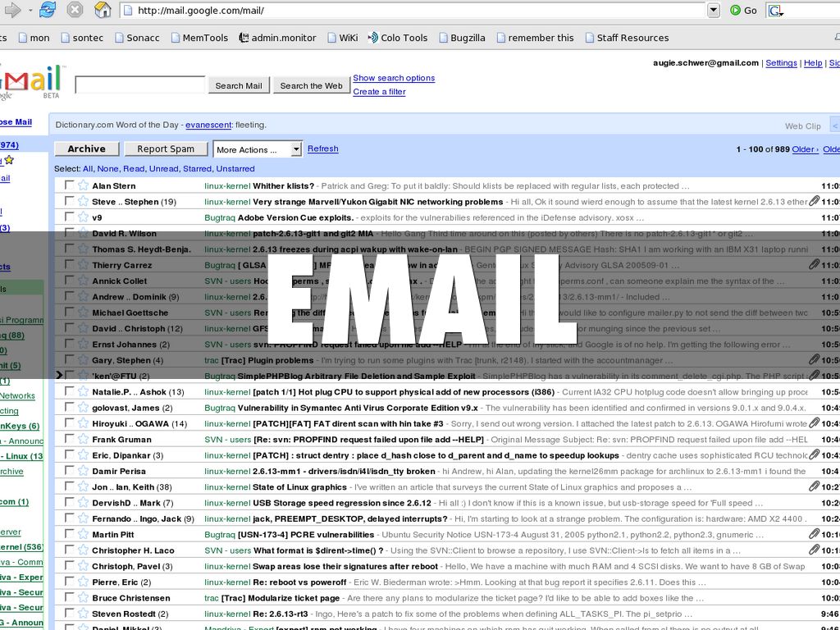Click into the Gmail search text field
840x630 pixels.
point(139,84)
